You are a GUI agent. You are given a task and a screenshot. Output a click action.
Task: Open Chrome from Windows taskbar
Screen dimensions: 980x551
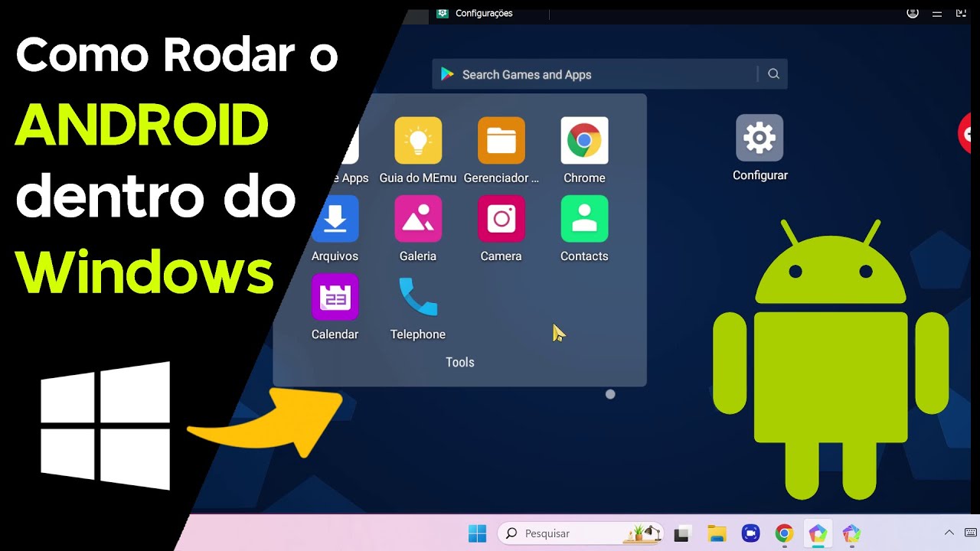(784, 533)
